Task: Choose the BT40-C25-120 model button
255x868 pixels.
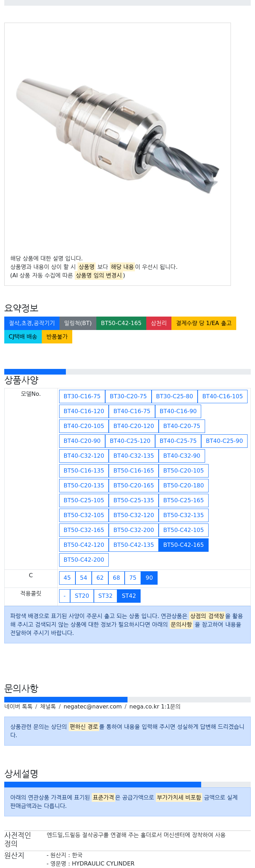Action: pyautogui.click(x=130, y=441)
